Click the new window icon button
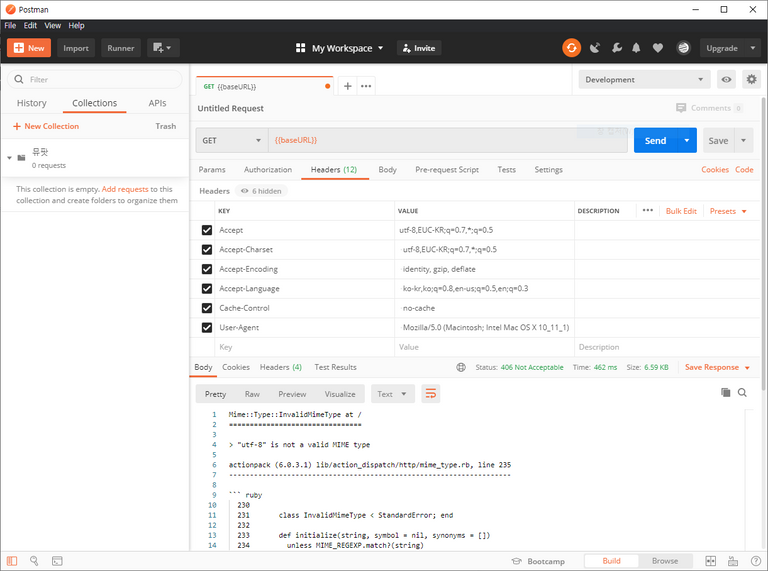Viewport: 768px width, 571px height. [x=163, y=48]
